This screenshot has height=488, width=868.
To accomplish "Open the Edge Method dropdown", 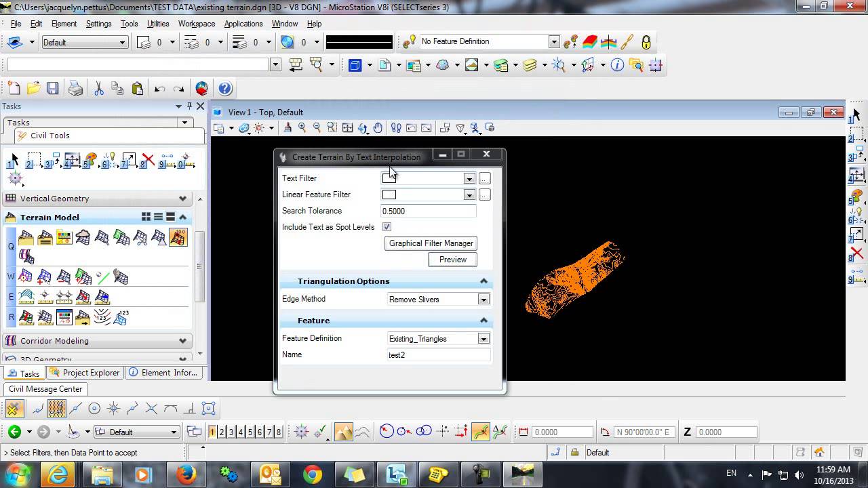I will tap(484, 299).
